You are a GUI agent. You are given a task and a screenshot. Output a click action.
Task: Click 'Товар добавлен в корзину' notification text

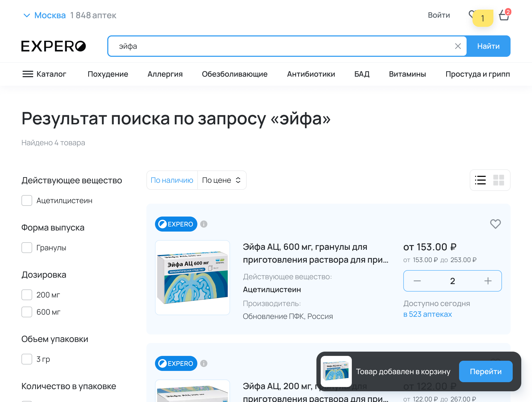point(403,371)
